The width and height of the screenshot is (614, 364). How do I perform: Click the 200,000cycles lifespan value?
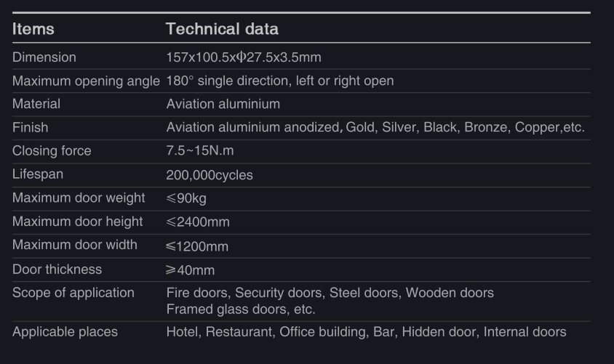pyautogui.click(x=210, y=175)
